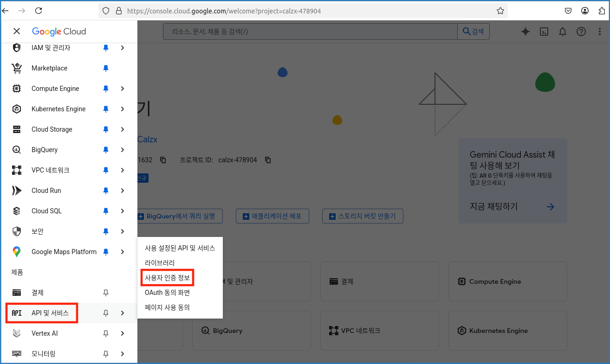
Task: Expand the Kubernetes Engine submenu chevron
Action: click(x=122, y=109)
